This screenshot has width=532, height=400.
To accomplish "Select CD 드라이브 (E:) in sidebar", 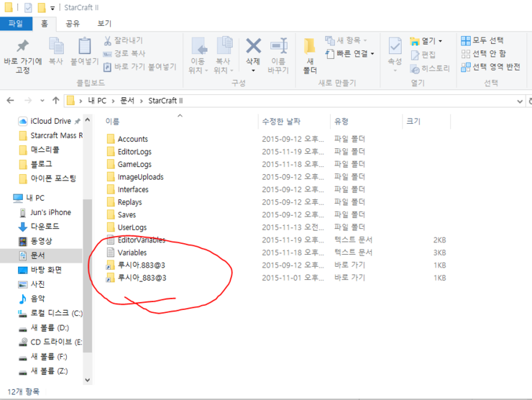I will (50, 342).
